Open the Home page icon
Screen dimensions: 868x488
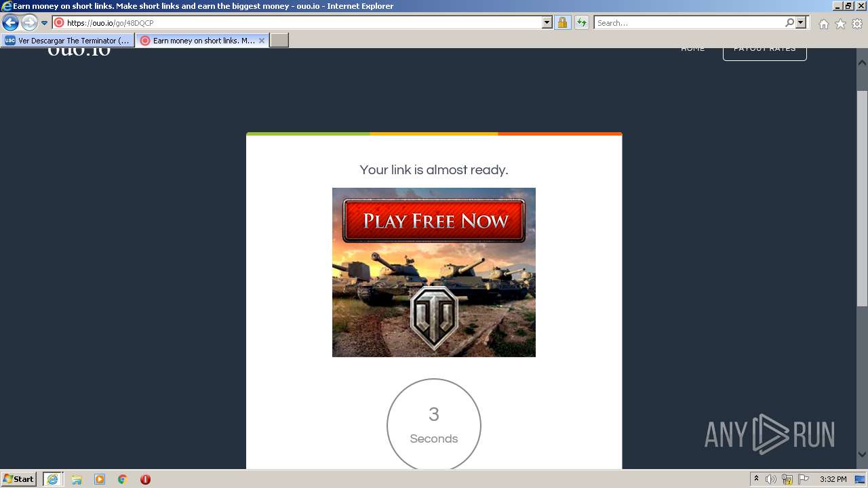[823, 24]
